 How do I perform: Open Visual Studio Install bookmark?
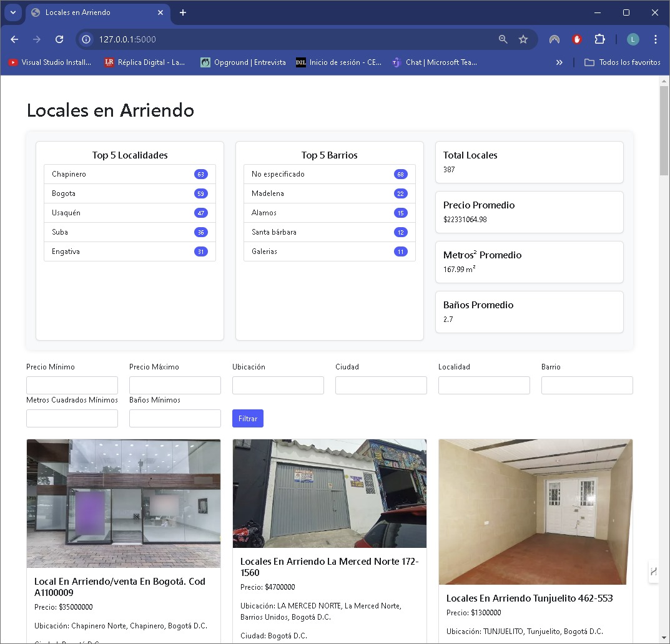[49, 62]
